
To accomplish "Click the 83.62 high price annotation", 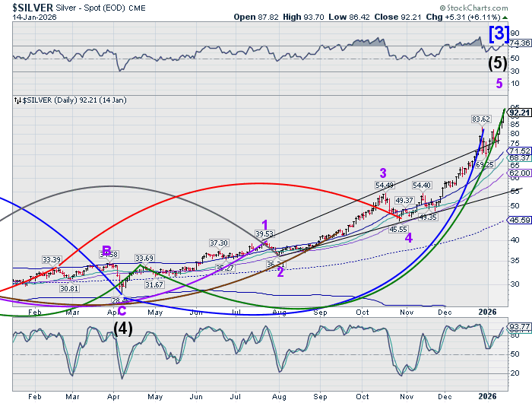I will pyautogui.click(x=480, y=119).
